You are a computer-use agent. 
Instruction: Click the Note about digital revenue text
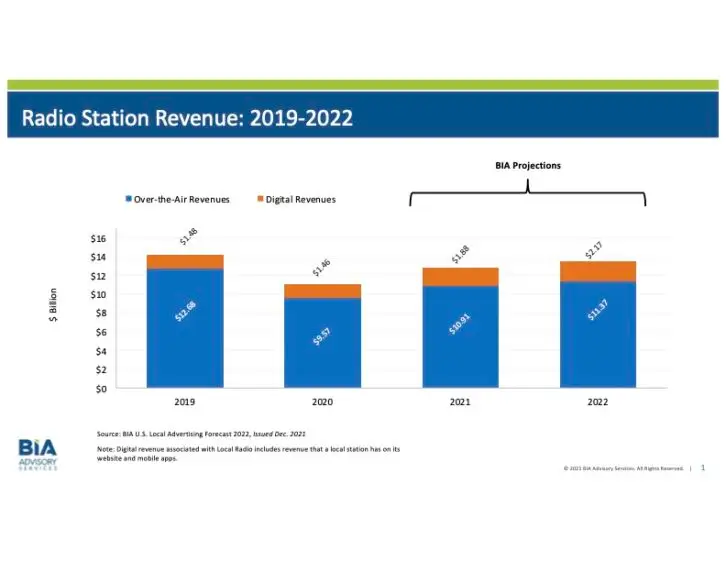[x=248, y=454]
